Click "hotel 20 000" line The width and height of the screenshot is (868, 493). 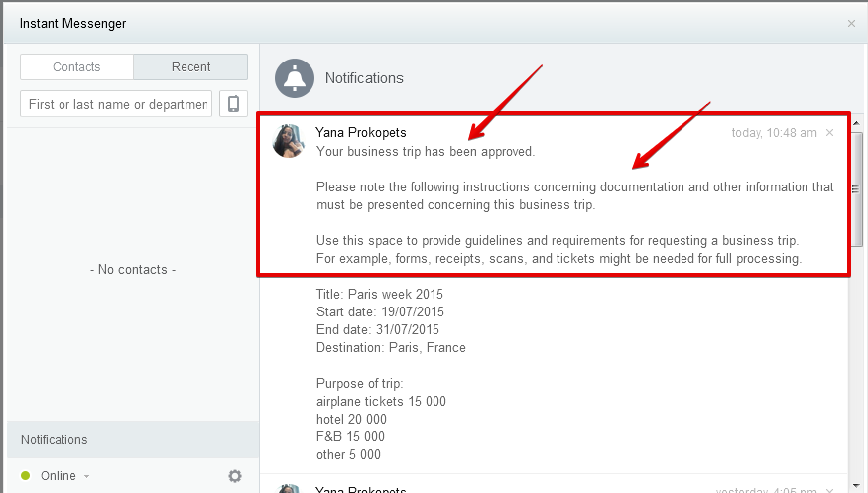point(351,419)
